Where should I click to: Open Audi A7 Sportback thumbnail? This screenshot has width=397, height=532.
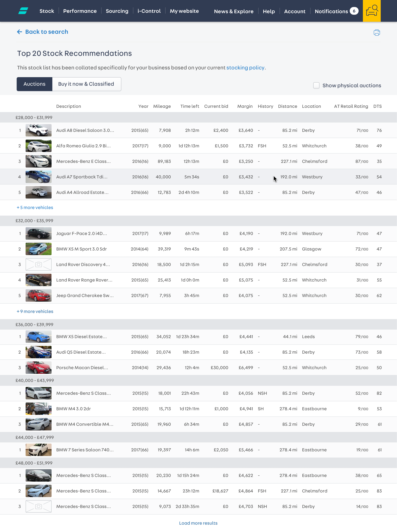38,177
